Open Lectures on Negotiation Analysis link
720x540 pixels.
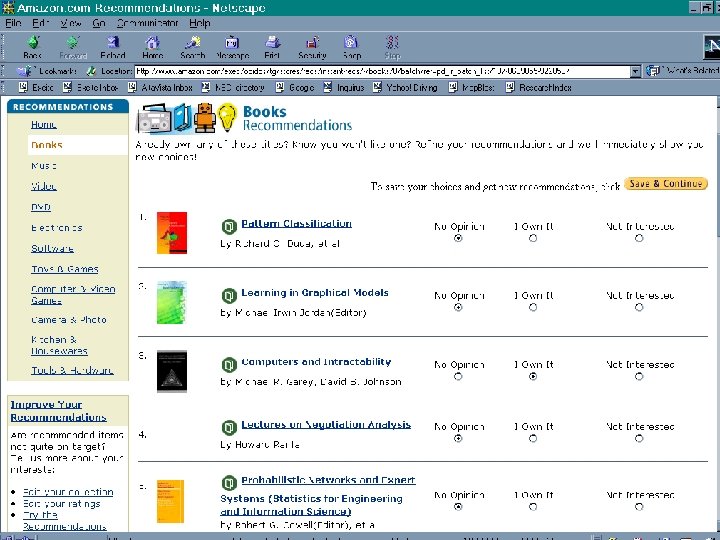pos(326,425)
